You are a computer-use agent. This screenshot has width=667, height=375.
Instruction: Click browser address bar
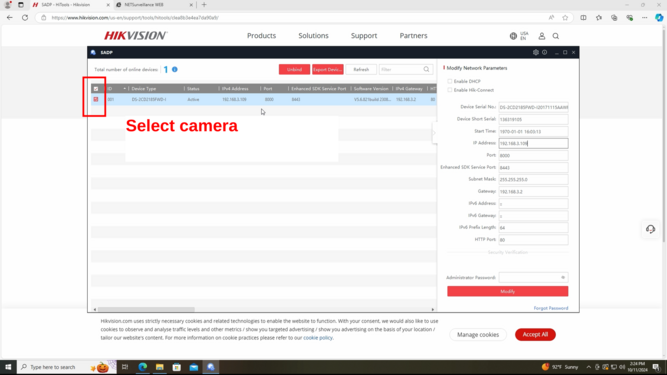[298, 17]
